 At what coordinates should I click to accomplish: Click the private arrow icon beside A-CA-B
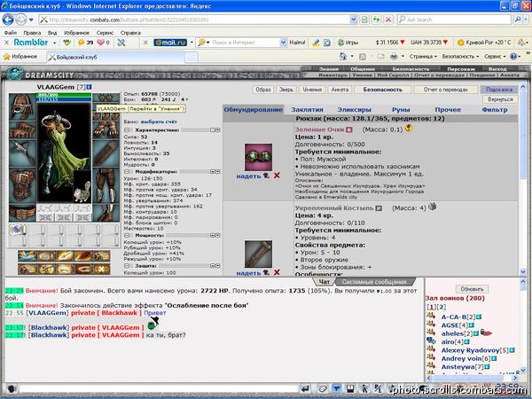pyautogui.click(x=431, y=317)
